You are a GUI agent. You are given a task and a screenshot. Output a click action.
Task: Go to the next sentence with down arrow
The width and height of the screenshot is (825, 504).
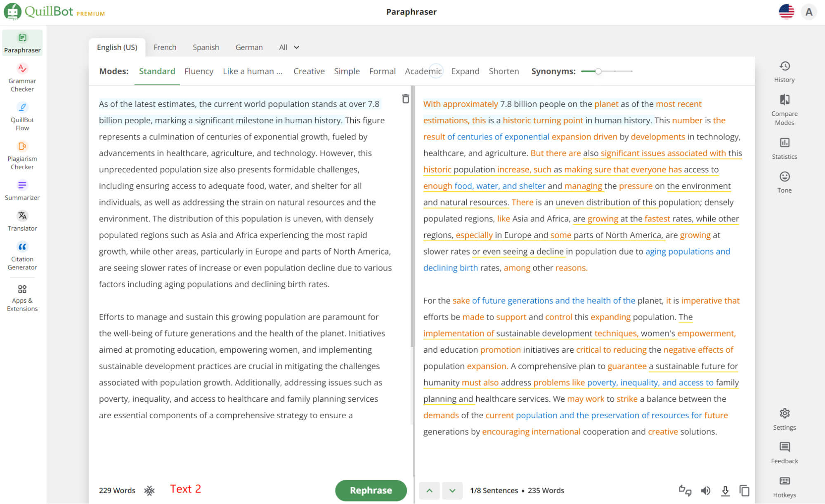pos(452,490)
